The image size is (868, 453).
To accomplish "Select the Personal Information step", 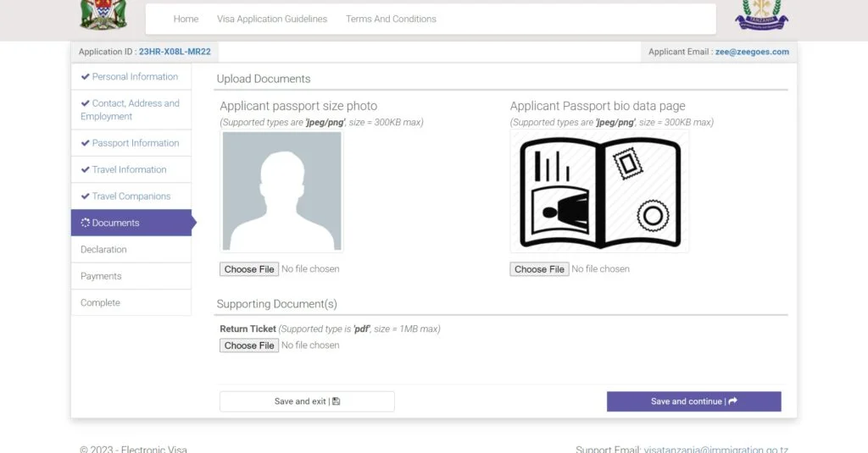I will [134, 77].
